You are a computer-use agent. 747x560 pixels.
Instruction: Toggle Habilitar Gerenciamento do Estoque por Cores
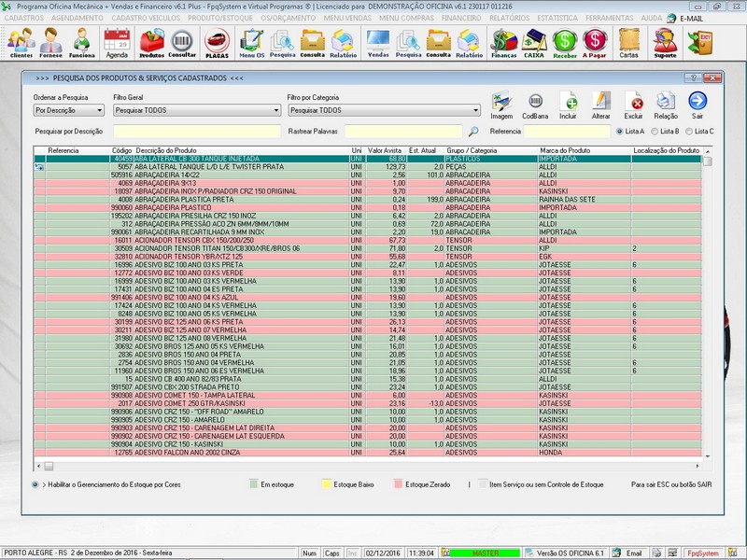pyautogui.click(x=35, y=484)
